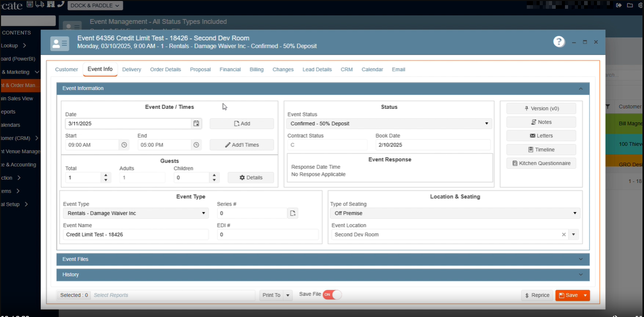This screenshot has height=317, width=644.
Task: Expand the History section
Action: point(323,275)
